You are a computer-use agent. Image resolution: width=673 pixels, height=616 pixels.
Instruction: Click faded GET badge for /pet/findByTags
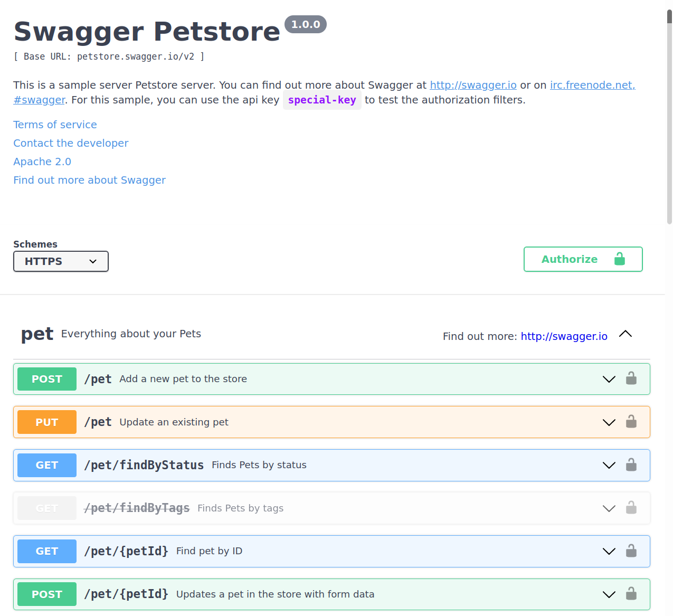pos(47,508)
